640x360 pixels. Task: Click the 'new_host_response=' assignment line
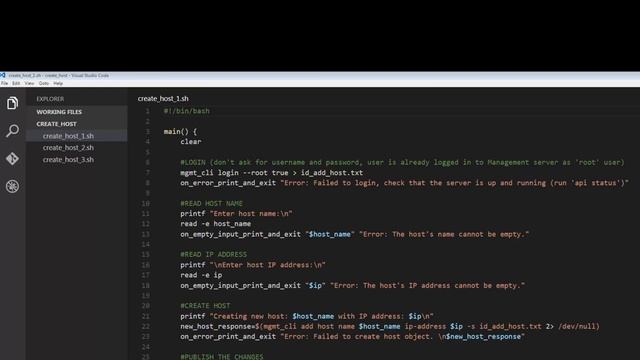[390, 326]
